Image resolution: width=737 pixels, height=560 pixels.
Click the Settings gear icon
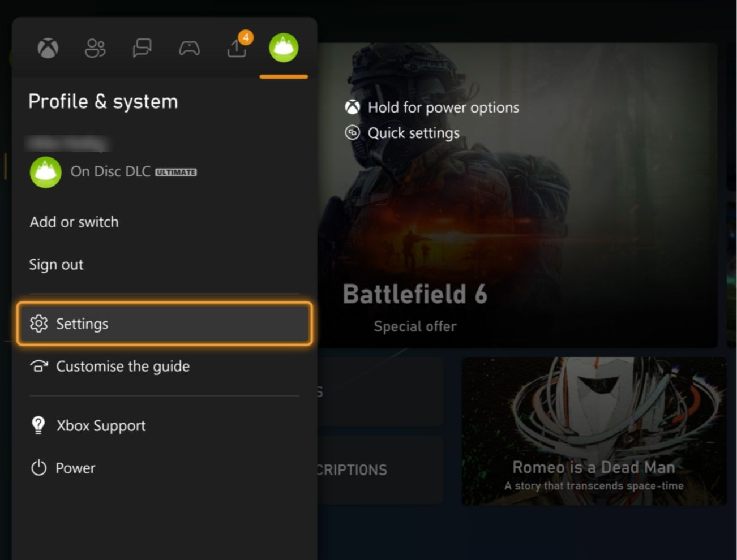pyautogui.click(x=38, y=324)
